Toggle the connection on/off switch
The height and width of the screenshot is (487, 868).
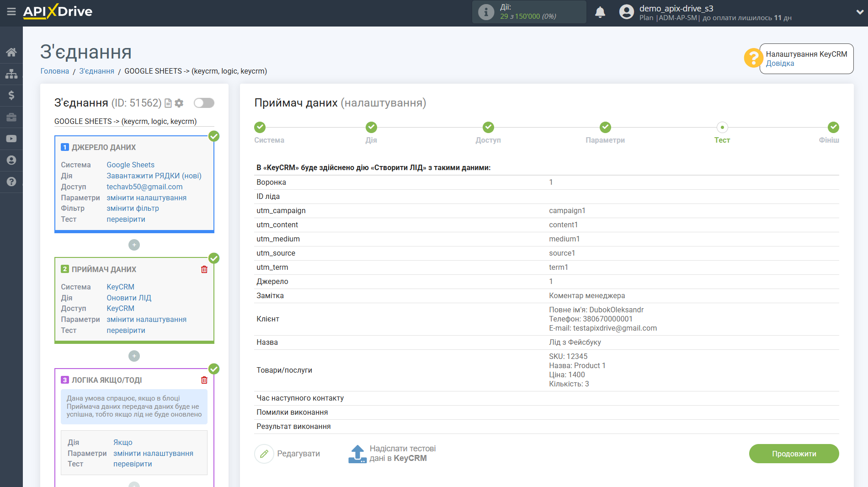coord(204,103)
